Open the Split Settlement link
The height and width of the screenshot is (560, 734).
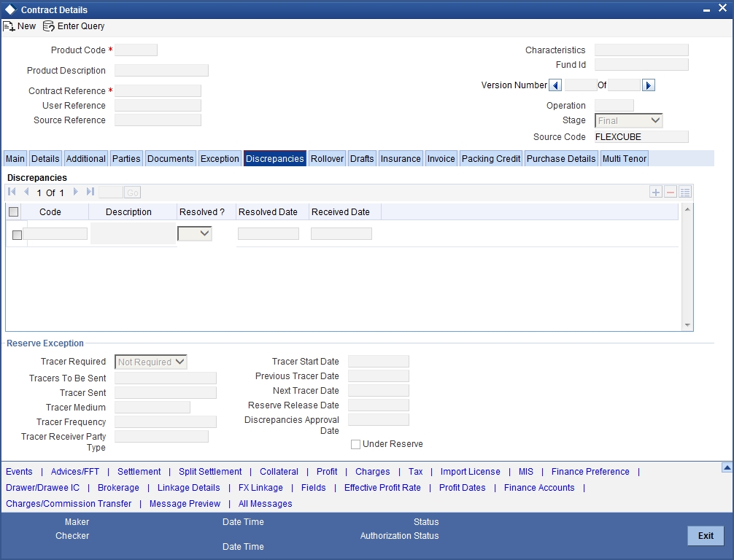[x=210, y=472]
